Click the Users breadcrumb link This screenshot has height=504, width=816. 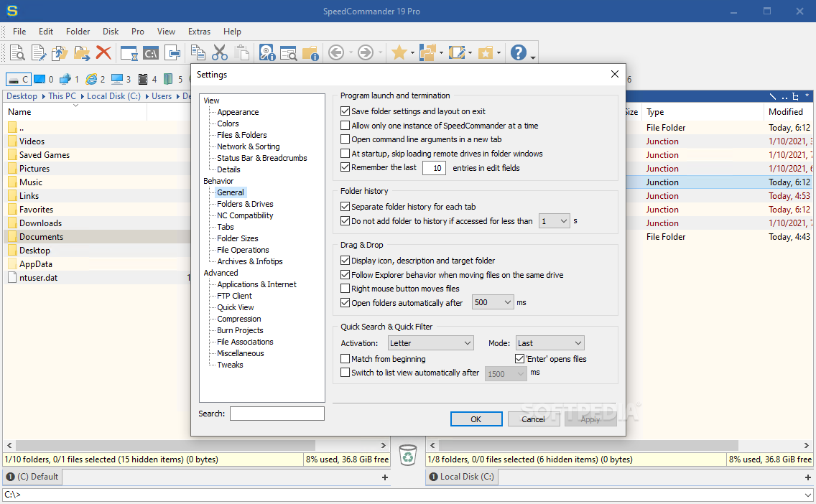pyautogui.click(x=162, y=96)
